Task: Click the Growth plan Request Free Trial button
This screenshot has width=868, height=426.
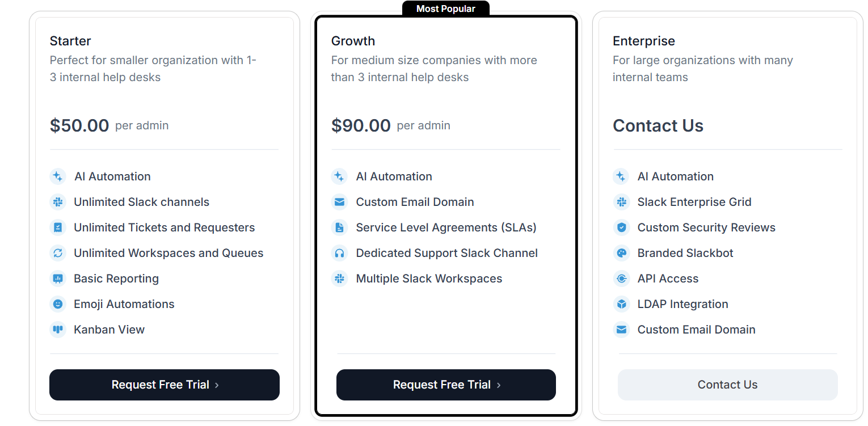Action: coord(446,385)
